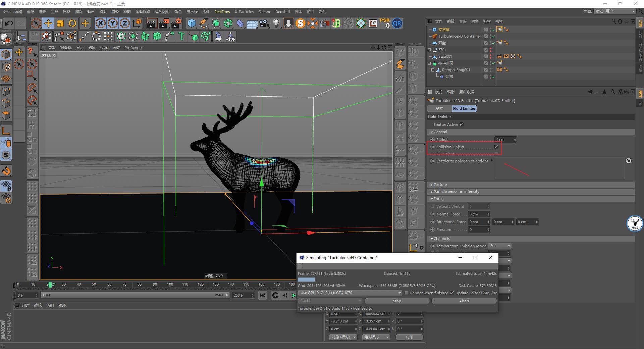644x349 pixels.
Task: Open the QR ProRender icon at toolbar end
Action: (397, 23)
